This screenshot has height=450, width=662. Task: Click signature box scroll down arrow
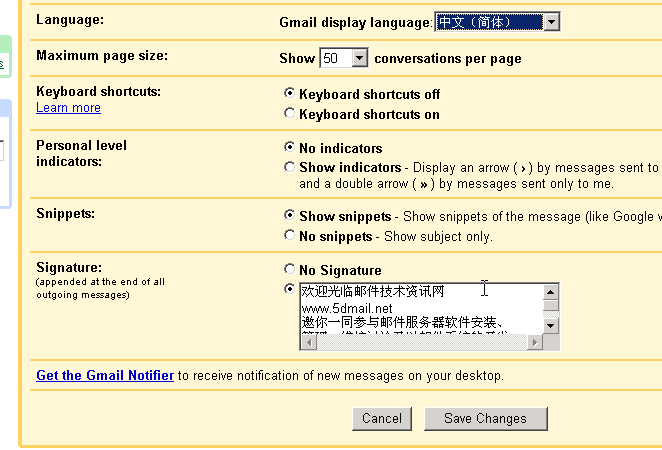click(551, 325)
